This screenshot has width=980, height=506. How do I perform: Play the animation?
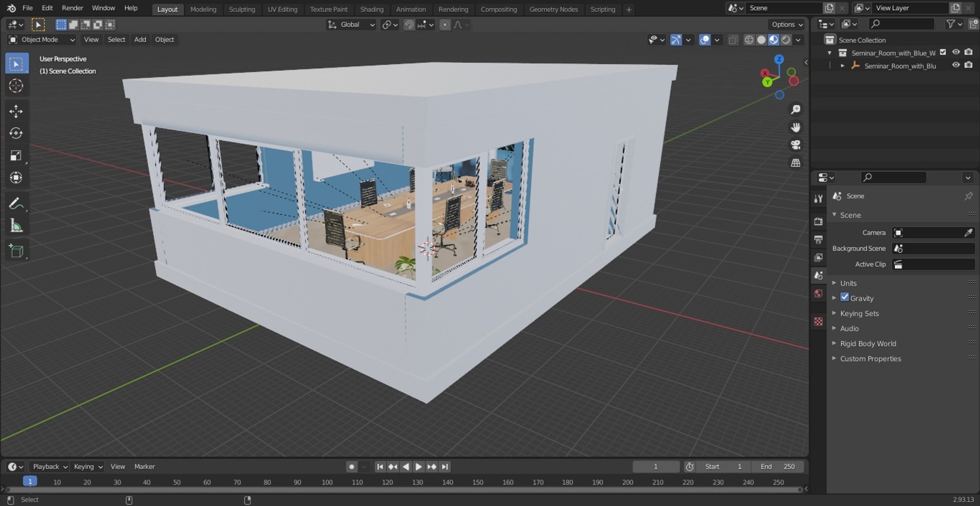(x=419, y=467)
